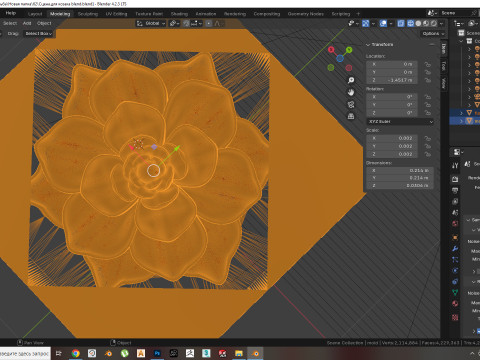The width and height of the screenshot is (480, 360).
Task: Open the Geometry Nodes workspace tab
Action: pyautogui.click(x=306, y=14)
